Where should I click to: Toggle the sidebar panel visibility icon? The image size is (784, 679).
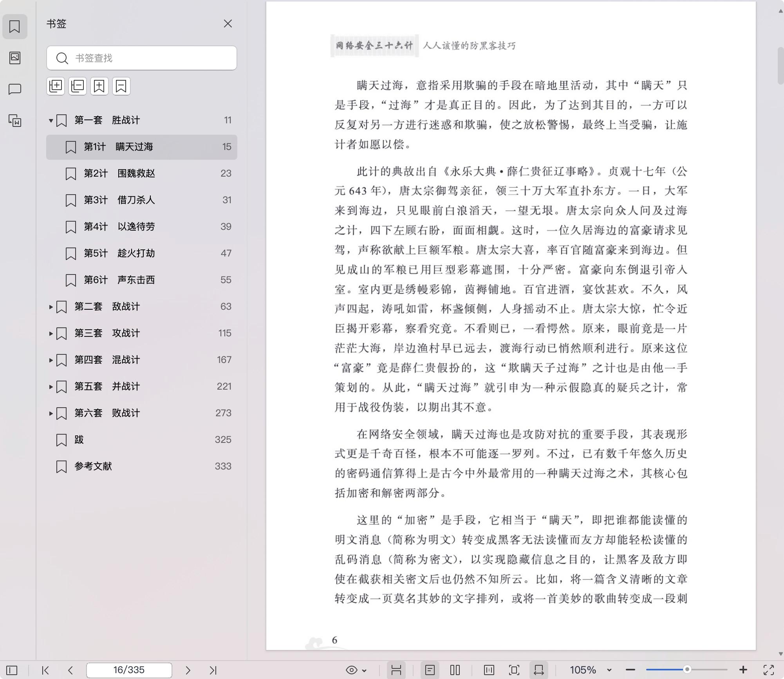pos(12,670)
